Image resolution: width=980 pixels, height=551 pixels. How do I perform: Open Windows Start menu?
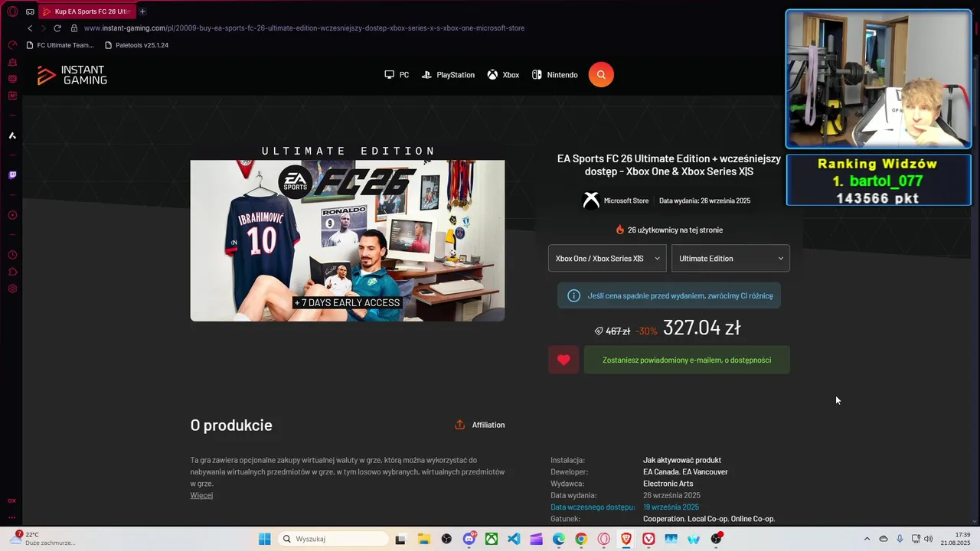click(x=264, y=539)
